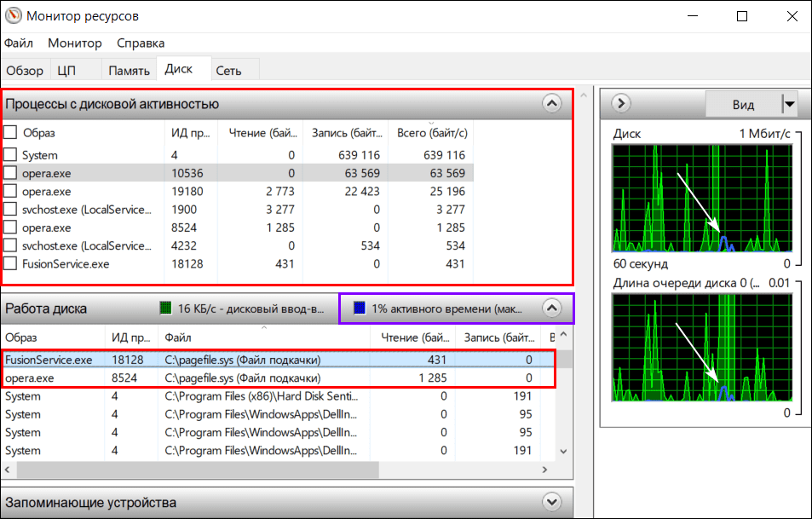Check the System process checkbox
The image size is (812, 519).
click(x=10, y=155)
